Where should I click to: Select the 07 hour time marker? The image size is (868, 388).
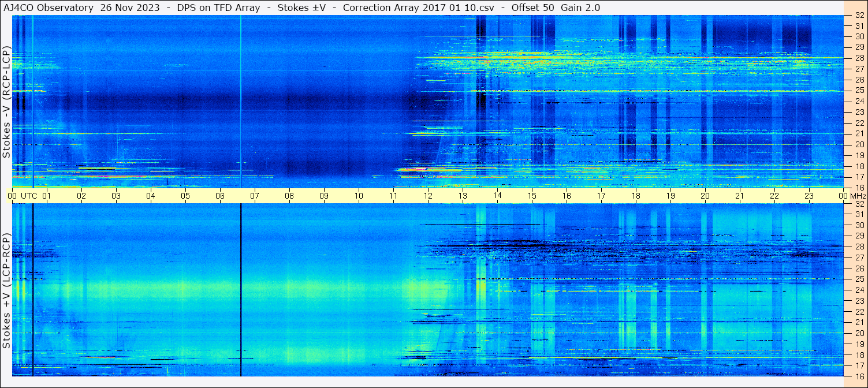255,196
